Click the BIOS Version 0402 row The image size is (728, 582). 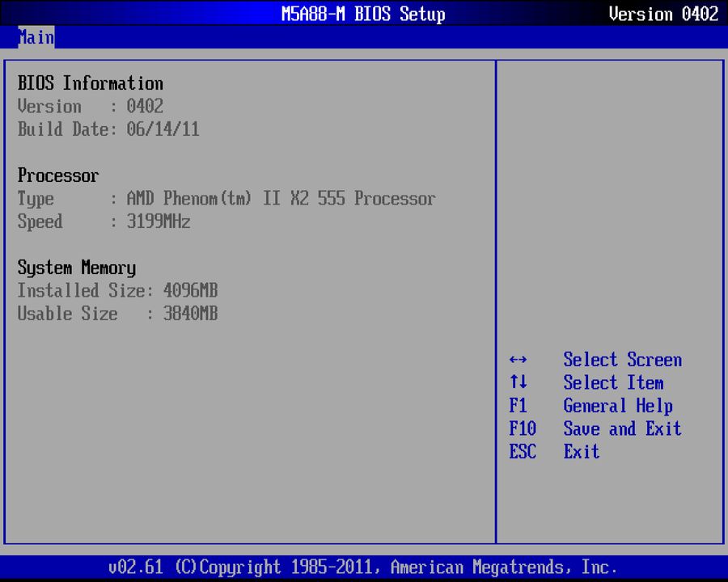[91, 106]
